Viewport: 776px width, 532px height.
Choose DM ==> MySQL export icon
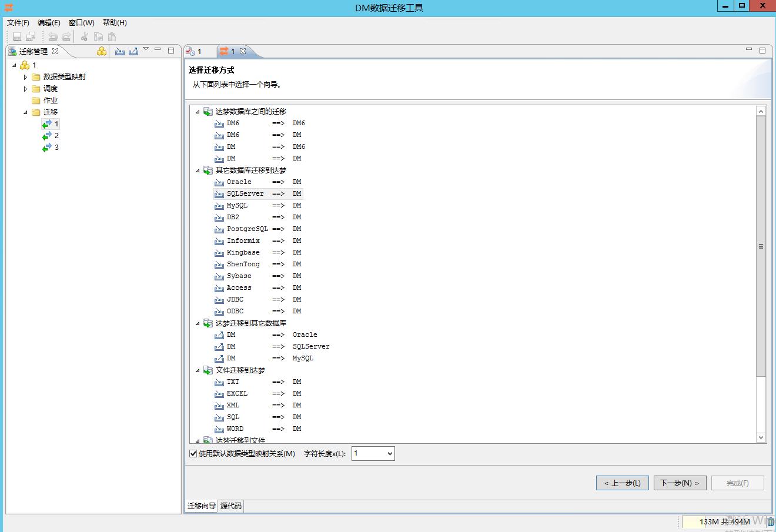[219, 358]
